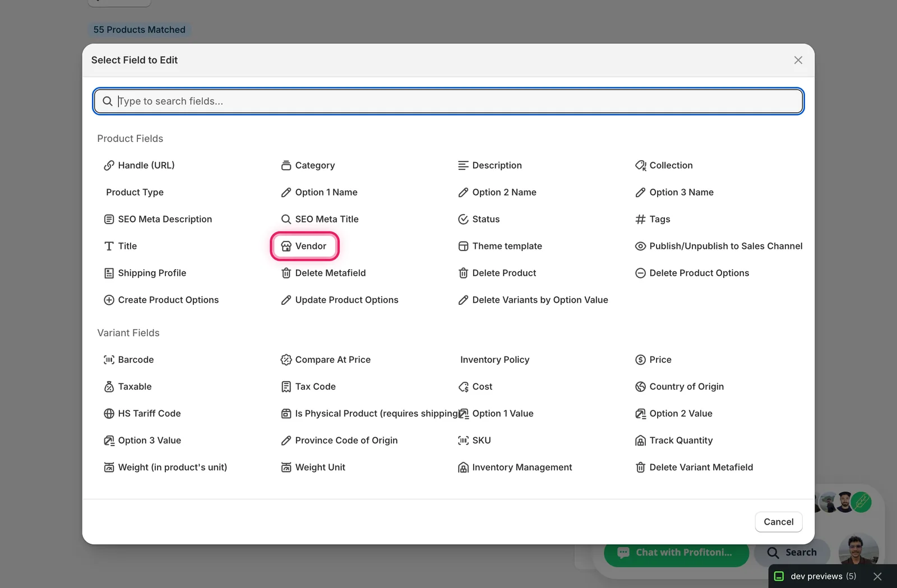Click the trash icon beside Delete Product
Image resolution: width=897 pixels, height=588 pixels.
(463, 273)
